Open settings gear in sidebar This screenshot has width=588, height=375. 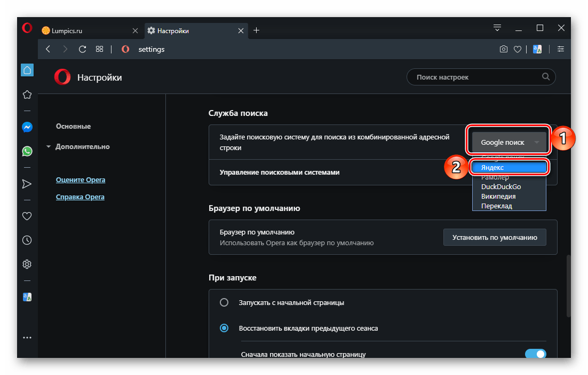[27, 264]
